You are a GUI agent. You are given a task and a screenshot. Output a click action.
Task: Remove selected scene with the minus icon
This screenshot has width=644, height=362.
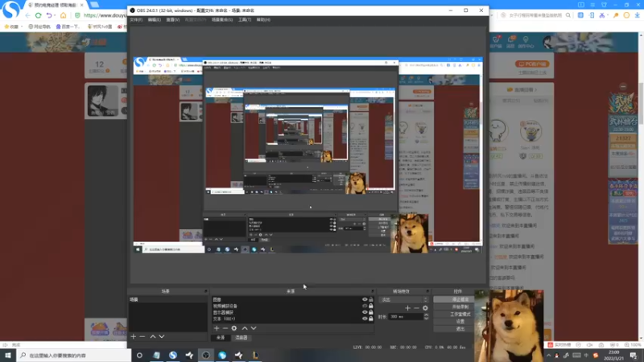pyautogui.click(x=142, y=336)
